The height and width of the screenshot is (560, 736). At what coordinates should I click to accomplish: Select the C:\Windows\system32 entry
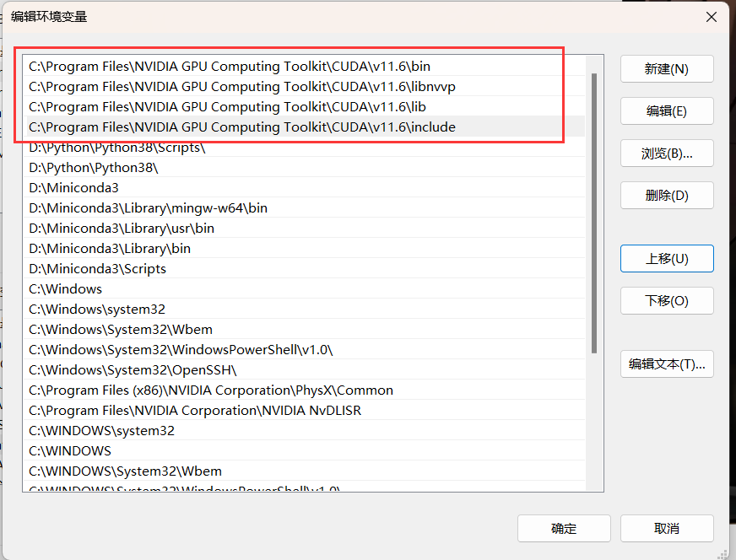[306, 309]
